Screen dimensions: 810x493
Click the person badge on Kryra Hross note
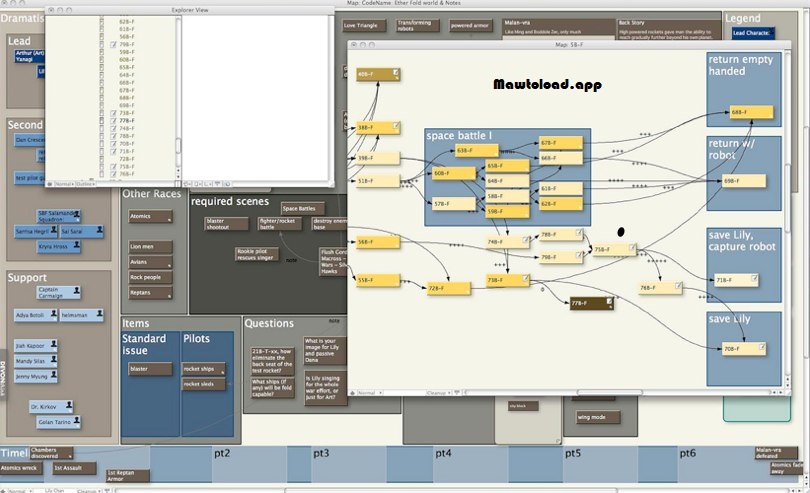[x=76, y=244]
